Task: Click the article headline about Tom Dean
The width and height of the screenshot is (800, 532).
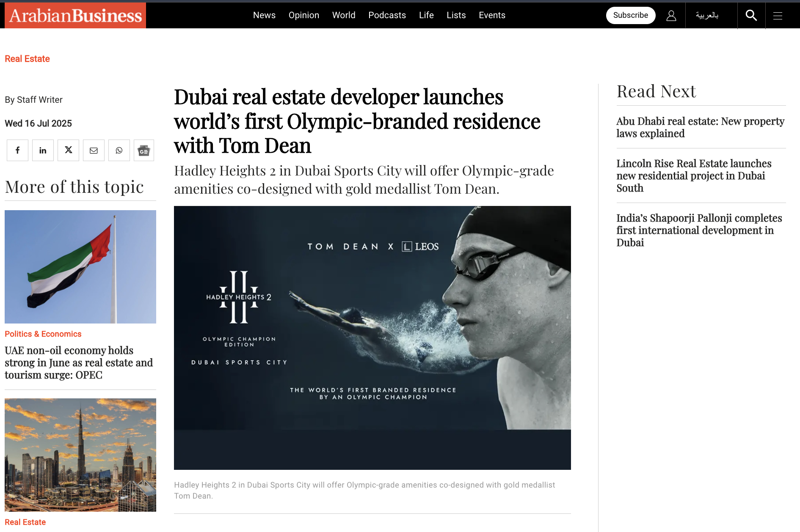Action: 357,121
